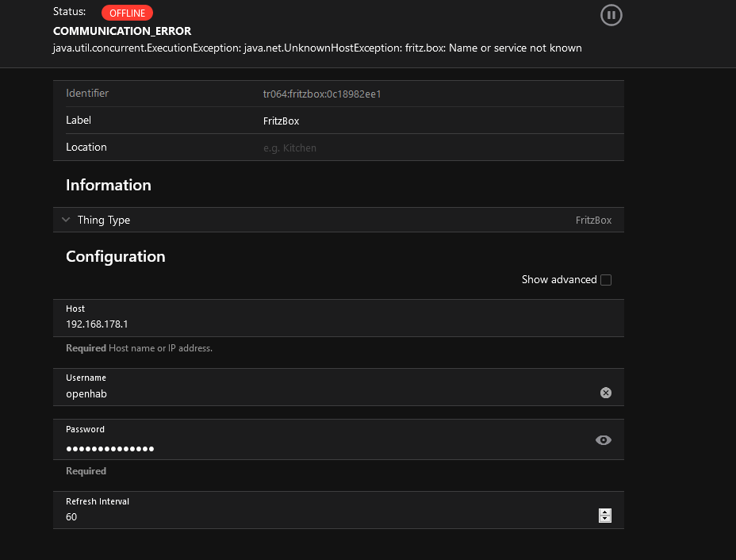The height and width of the screenshot is (560, 736).
Task: Click the Information section heading
Action: [109, 186]
